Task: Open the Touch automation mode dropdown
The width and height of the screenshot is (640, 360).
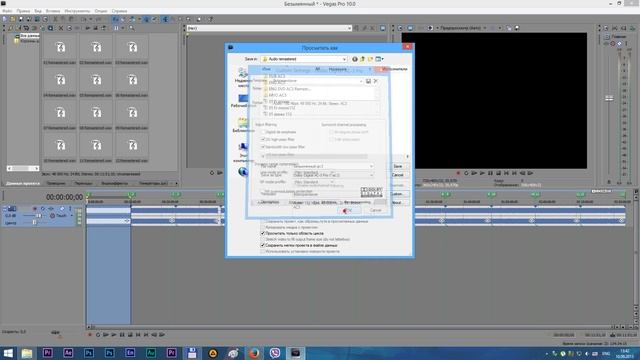Action: tap(72, 216)
